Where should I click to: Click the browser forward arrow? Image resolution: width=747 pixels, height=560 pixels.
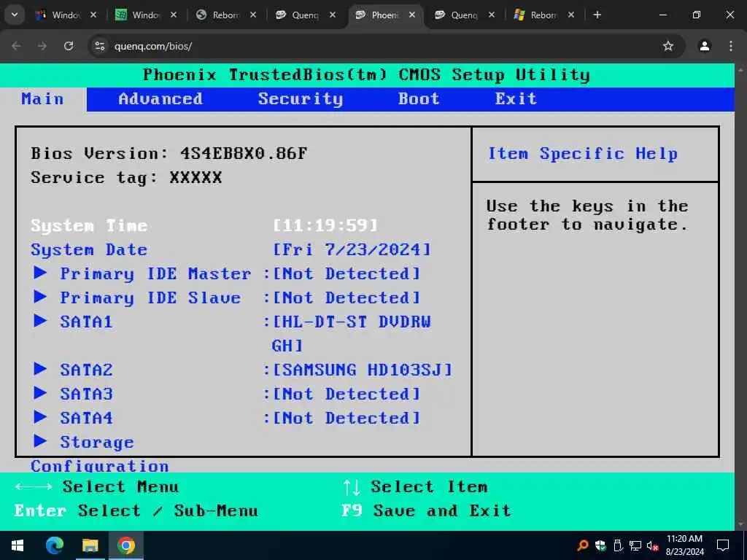[x=42, y=46]
